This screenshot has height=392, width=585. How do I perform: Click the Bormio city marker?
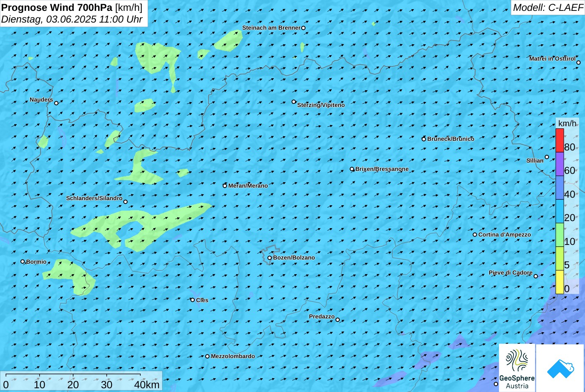(23, 262)
